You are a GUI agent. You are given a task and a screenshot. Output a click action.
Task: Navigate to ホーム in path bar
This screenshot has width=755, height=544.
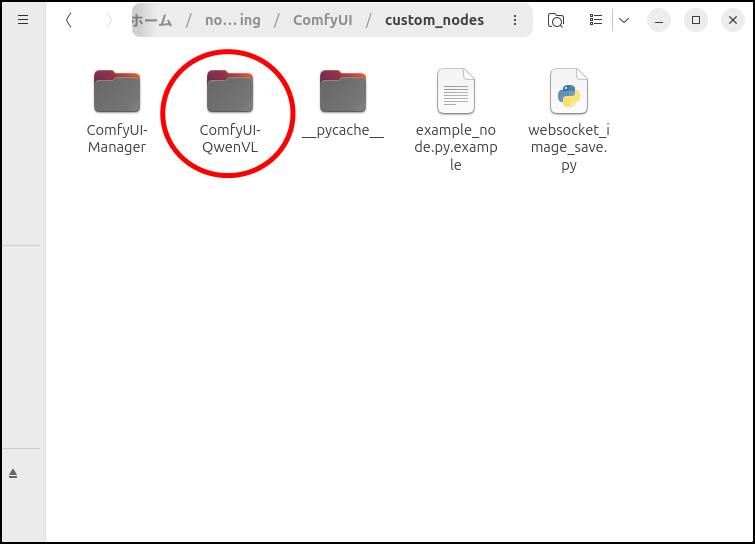coord(153,20)
